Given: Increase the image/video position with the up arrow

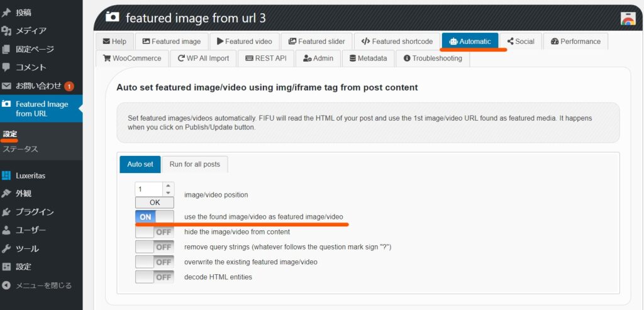Looking at the screenshot, I should point(168,185).
